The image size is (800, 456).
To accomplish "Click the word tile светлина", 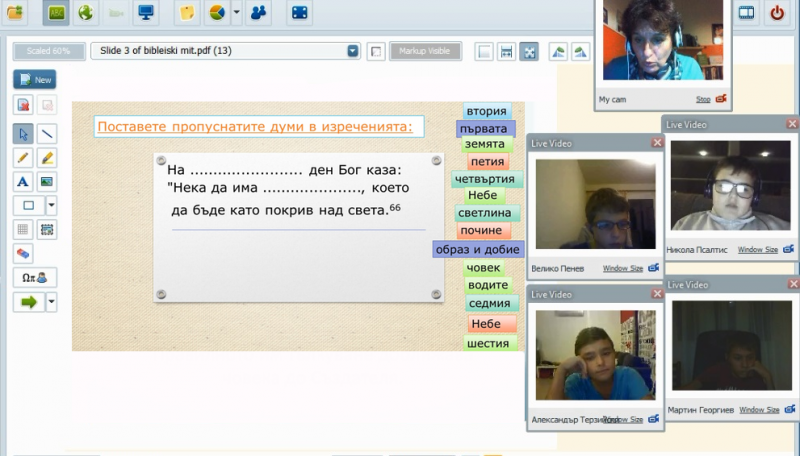I will click(485, 213).
